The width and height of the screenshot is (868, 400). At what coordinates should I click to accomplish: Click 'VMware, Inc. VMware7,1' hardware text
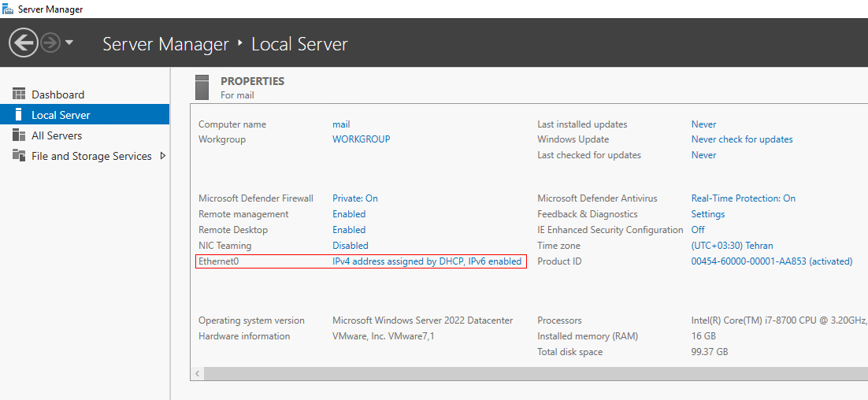383,335
